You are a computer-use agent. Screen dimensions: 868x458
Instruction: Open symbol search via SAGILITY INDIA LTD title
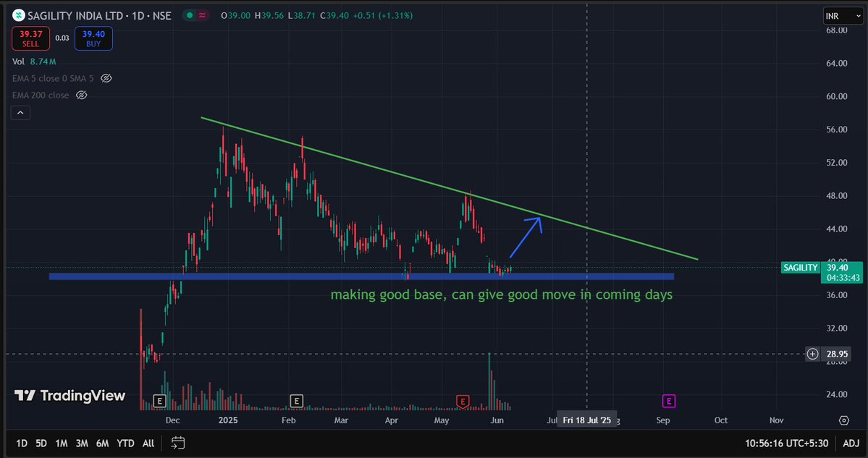100,15
